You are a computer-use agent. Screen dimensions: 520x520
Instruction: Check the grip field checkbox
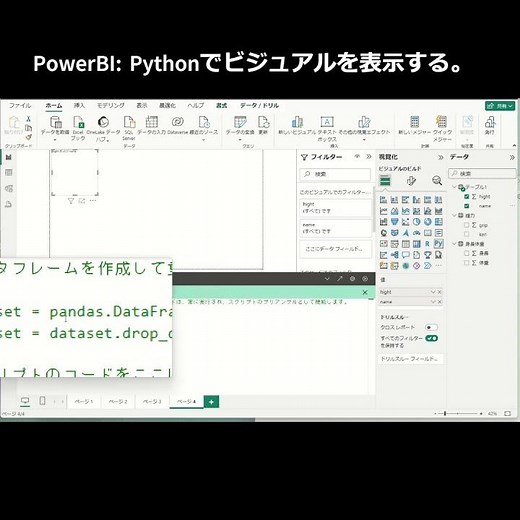[467, 225]
